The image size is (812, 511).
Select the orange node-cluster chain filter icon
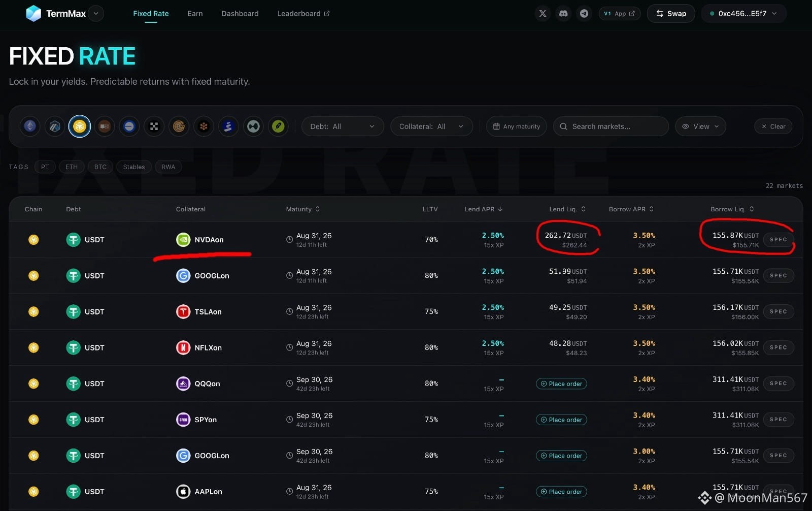coord(204,126)
